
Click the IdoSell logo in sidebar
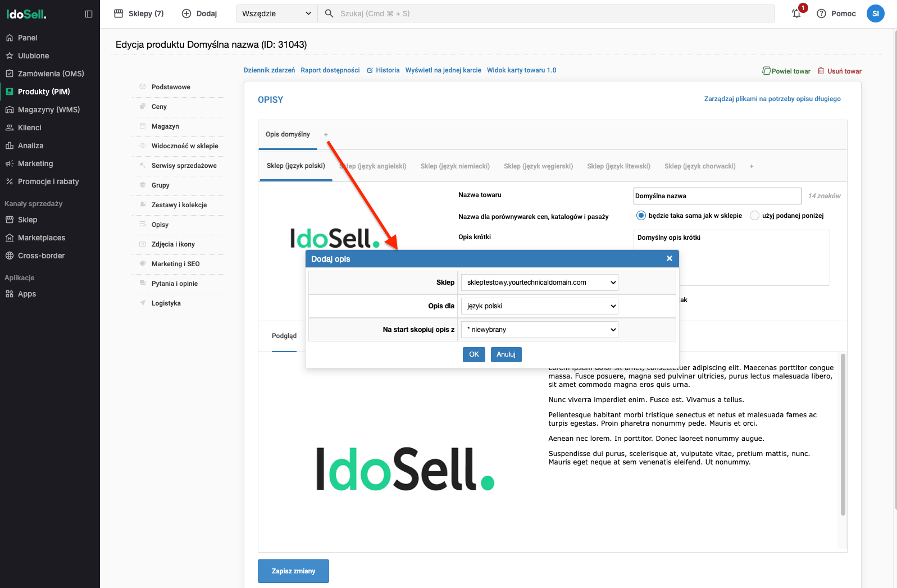(26, 14)
